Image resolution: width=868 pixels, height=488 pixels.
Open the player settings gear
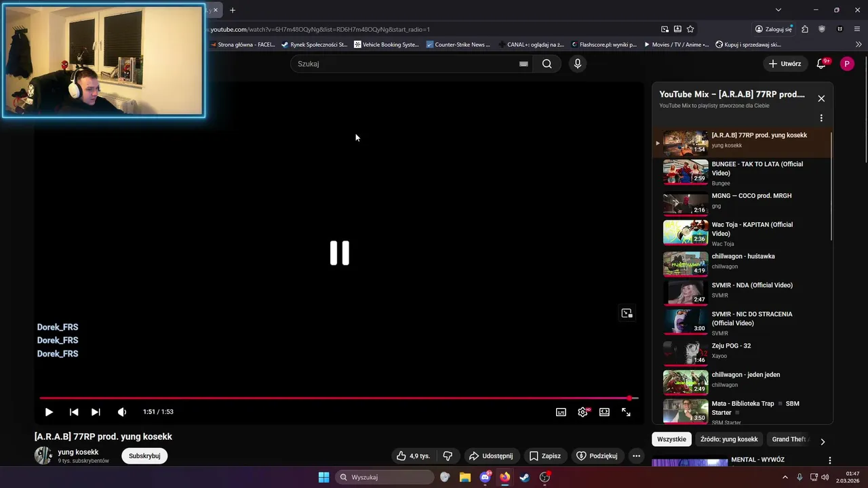click(x=583, y=412)
